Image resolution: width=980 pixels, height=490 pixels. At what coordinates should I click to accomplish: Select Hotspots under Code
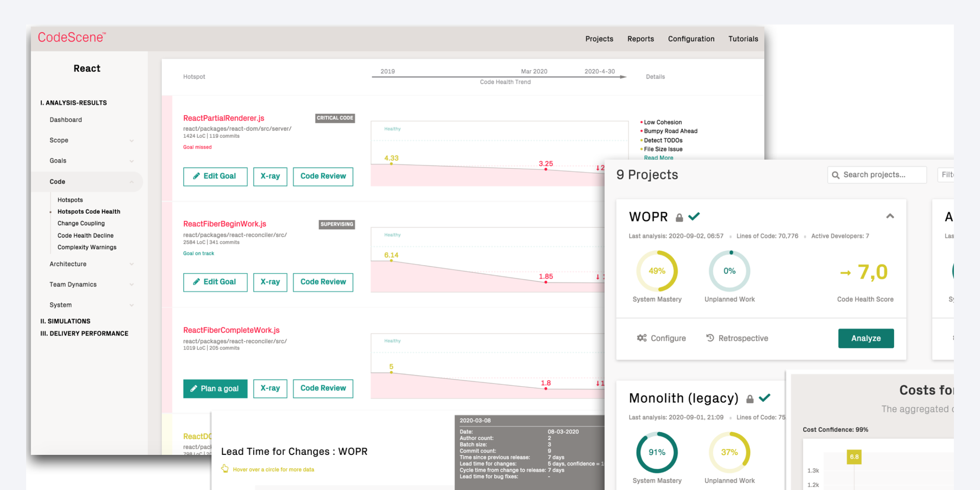70,200
